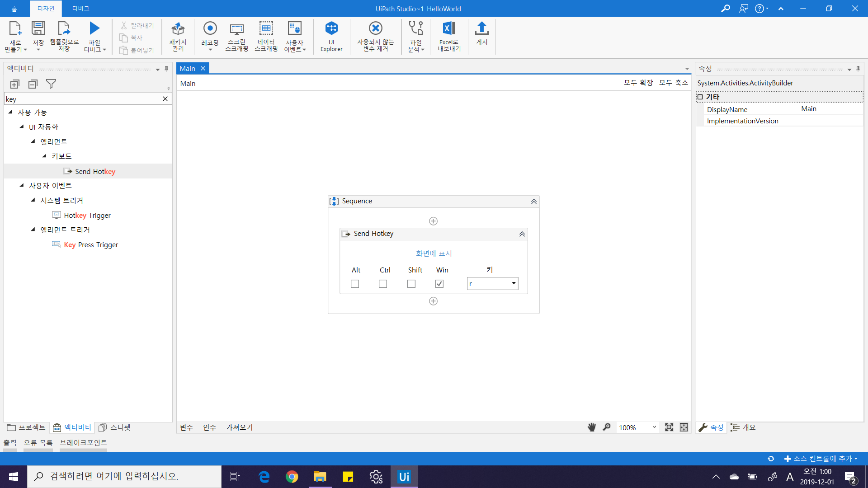Open the key (키) dropdown
This screenshot has height=488, width=868.
(514, 283)
